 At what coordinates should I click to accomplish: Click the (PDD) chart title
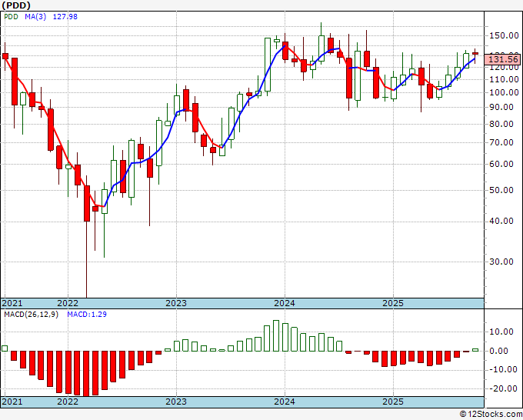[x=16, y=5]
